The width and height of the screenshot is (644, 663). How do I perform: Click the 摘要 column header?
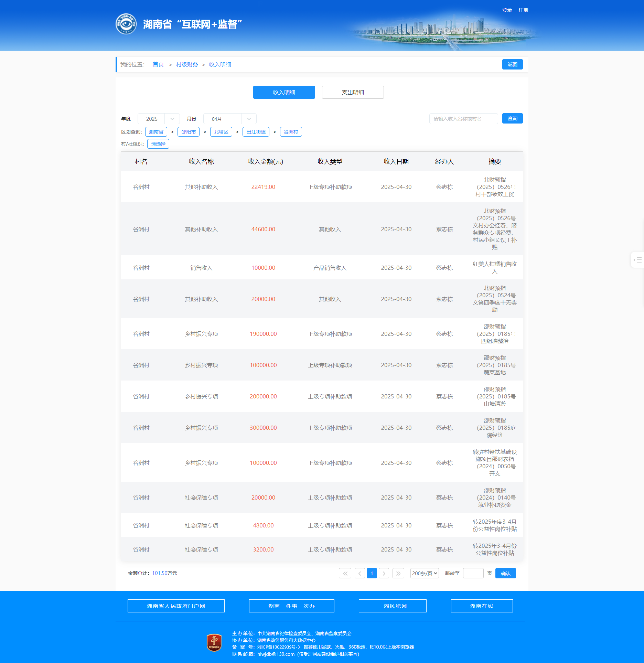(x=495, y=161)
